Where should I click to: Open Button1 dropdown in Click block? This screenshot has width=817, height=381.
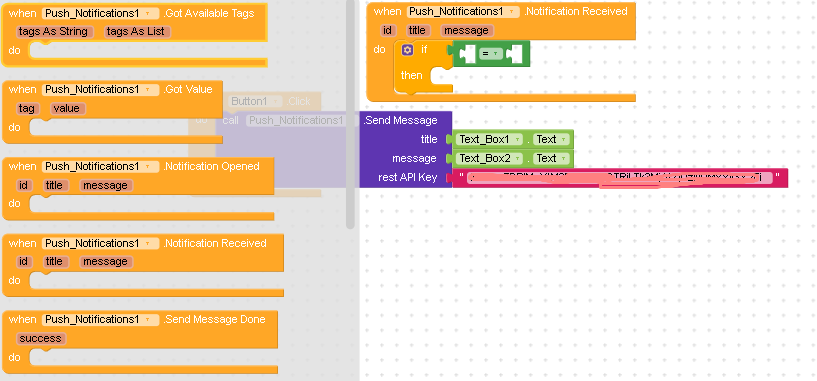255,101
